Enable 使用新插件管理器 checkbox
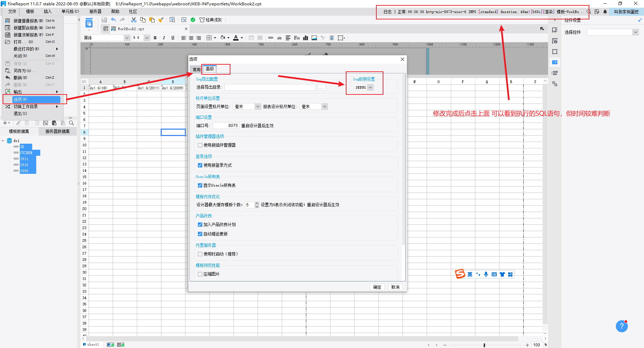 tap(200, 145)
